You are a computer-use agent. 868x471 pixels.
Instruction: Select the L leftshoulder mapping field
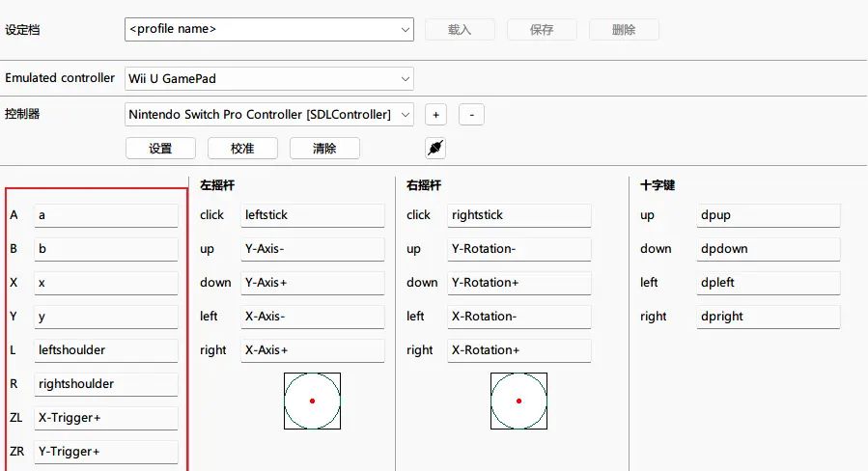point(106,350)
